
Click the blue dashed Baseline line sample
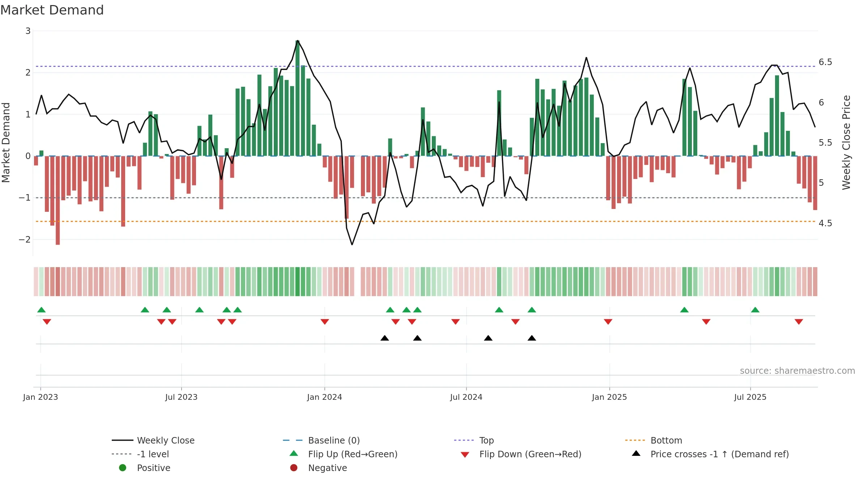[x=293, y=440]
